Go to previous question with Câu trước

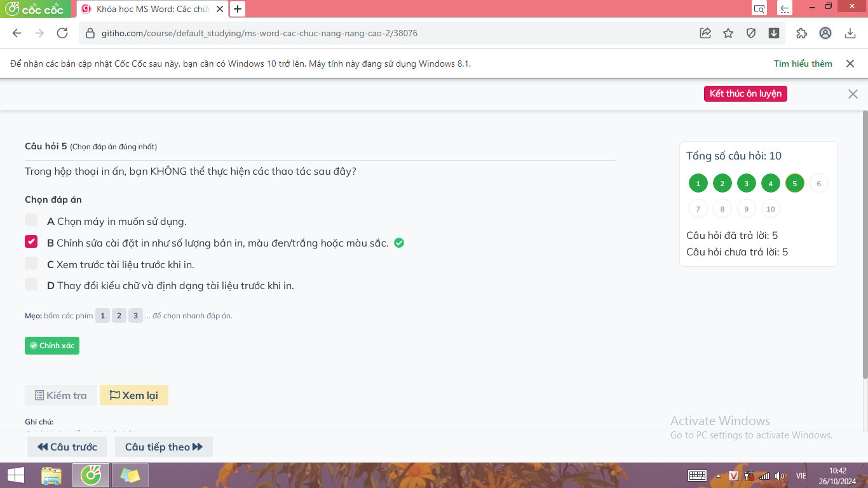coord(67,447)
